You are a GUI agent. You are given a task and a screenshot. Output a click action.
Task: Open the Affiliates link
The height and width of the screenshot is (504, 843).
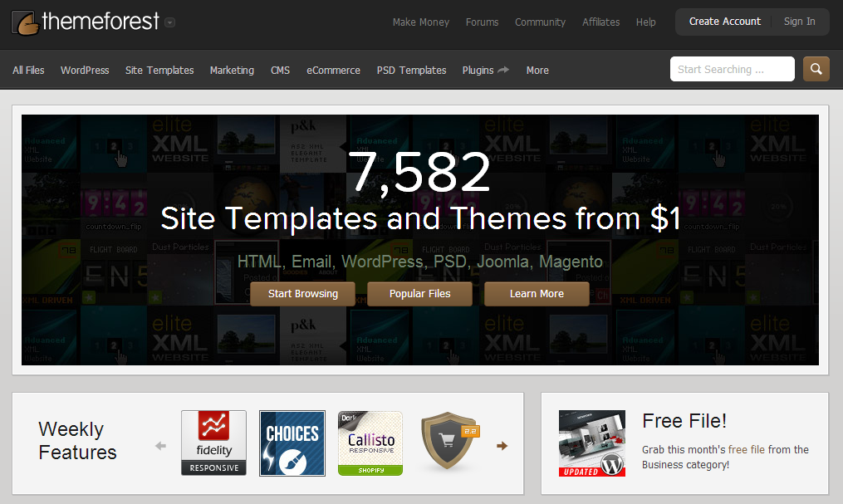coord(601,22)
